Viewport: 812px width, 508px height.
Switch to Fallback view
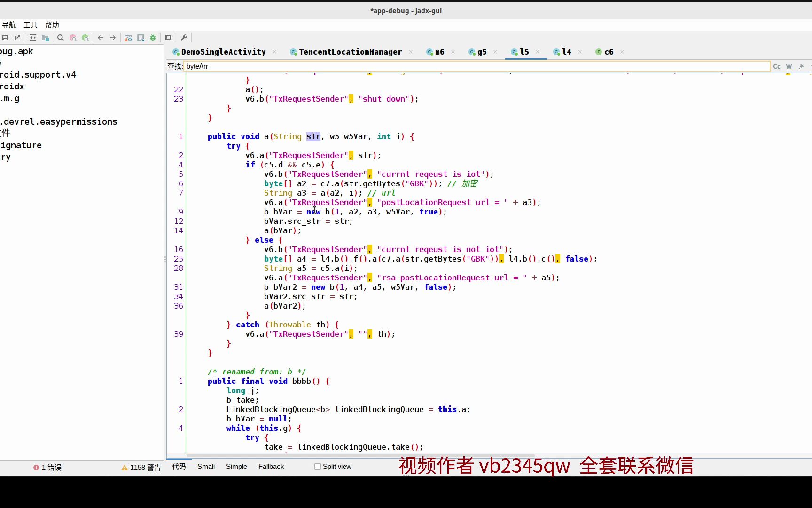271,467
